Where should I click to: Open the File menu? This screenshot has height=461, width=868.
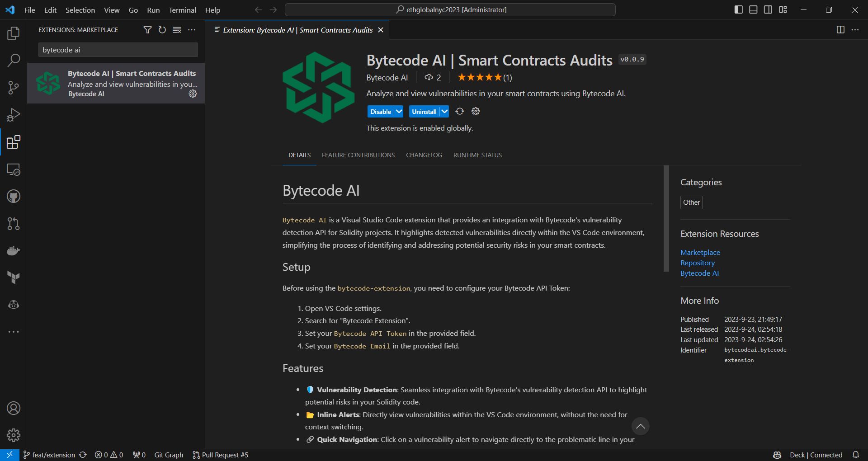[30, 10]
